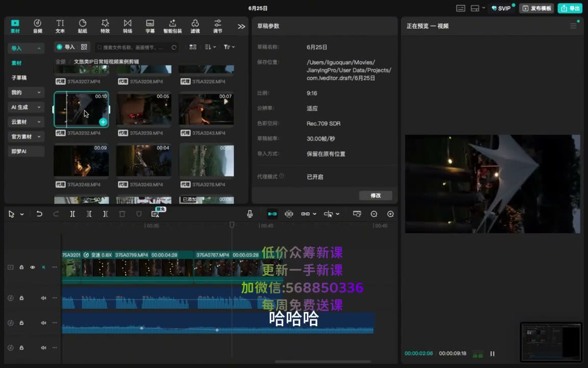Open 即梦AI in the sidebar
The width and height of the screenshot is (588, 368).
tap(26, 151)
